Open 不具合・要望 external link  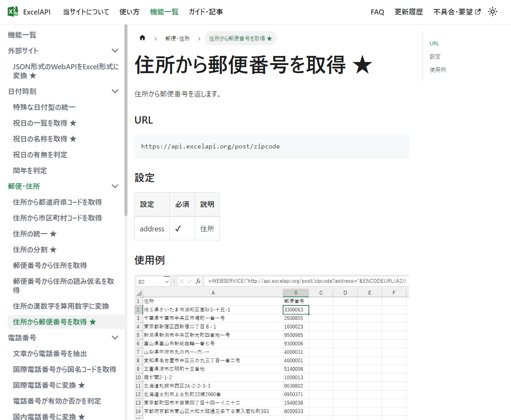[457, 12]
